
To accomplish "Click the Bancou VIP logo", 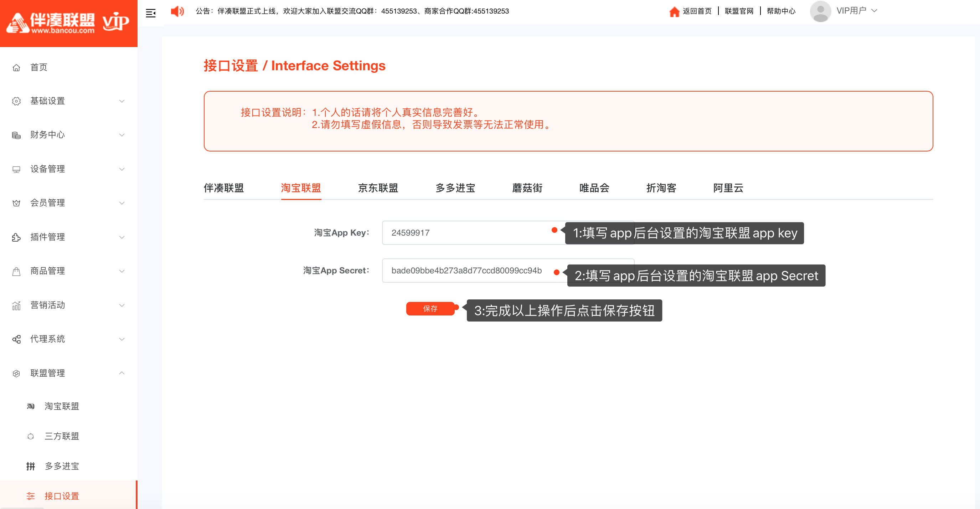I will click(x=68, y=23).
